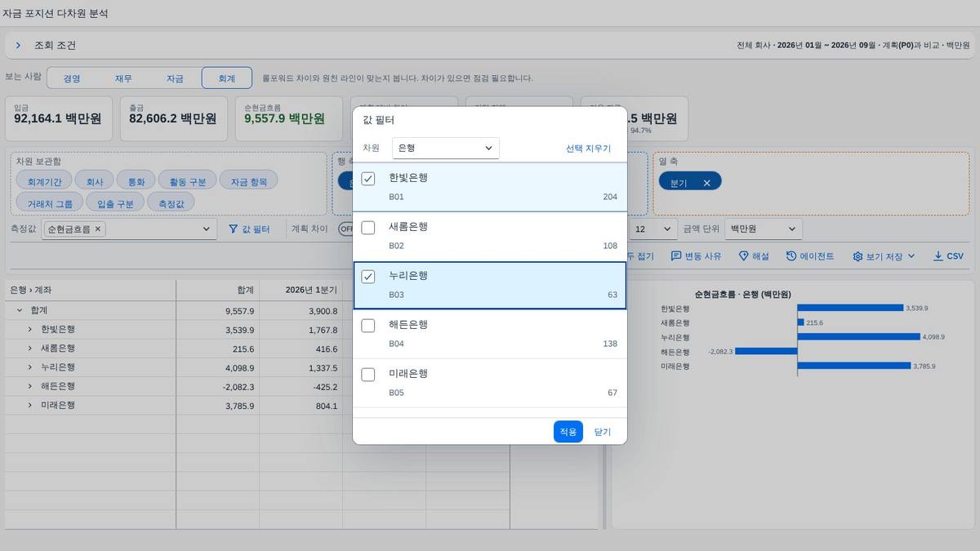The image size is (980, 551).
Task: Uncheck the 한빛은행 checkbox
Action: coord(368,179)
